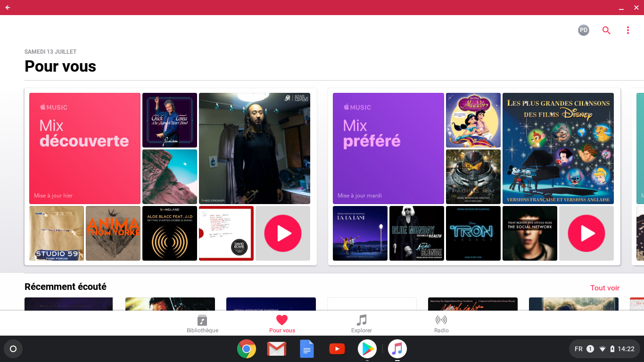Open the David Bowie album cover

tap(226, 233)
